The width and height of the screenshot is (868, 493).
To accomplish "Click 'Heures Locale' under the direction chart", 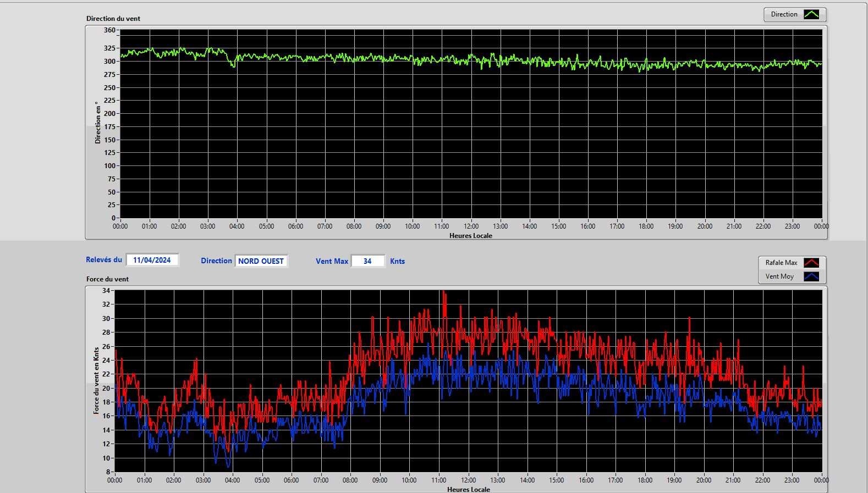I will point(471,236).
